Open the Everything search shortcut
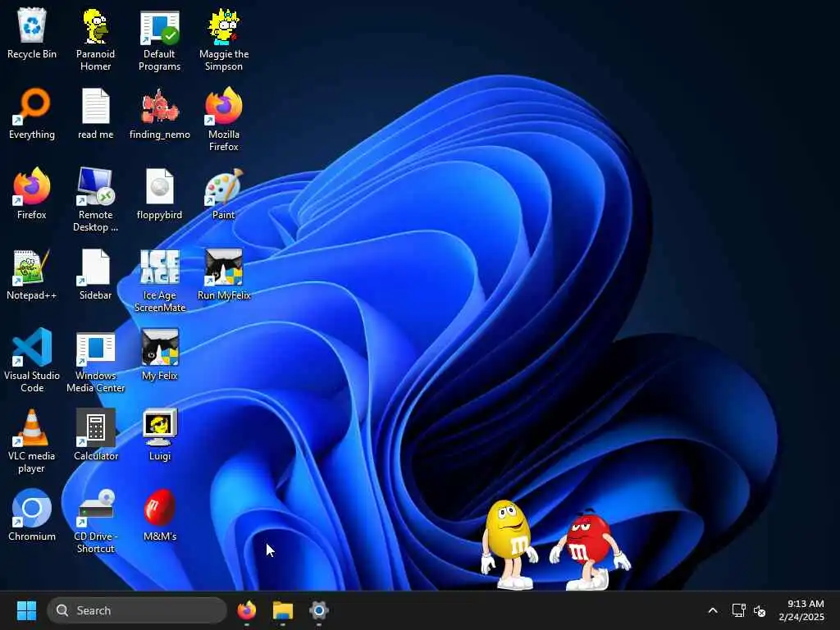 [x=32, y=113]
